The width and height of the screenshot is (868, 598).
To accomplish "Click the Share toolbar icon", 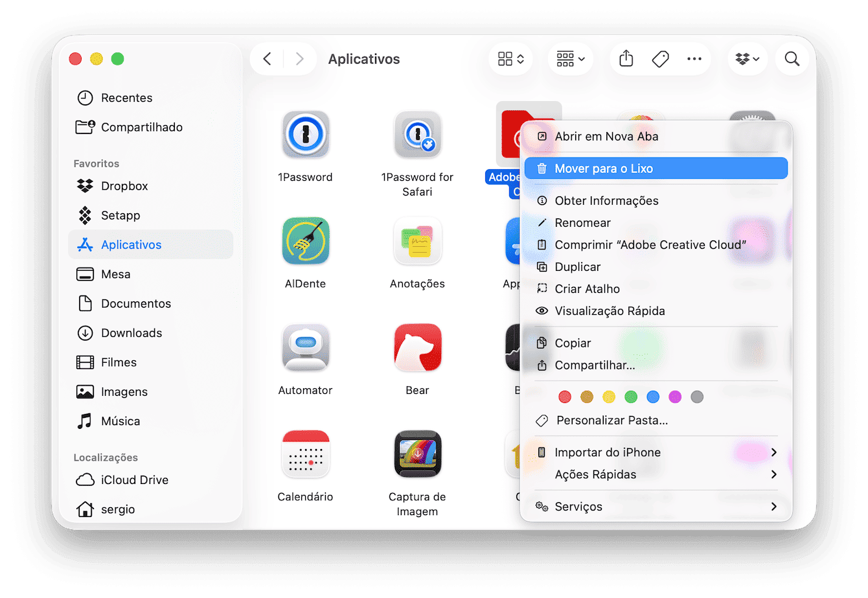I will pos(626,59).
